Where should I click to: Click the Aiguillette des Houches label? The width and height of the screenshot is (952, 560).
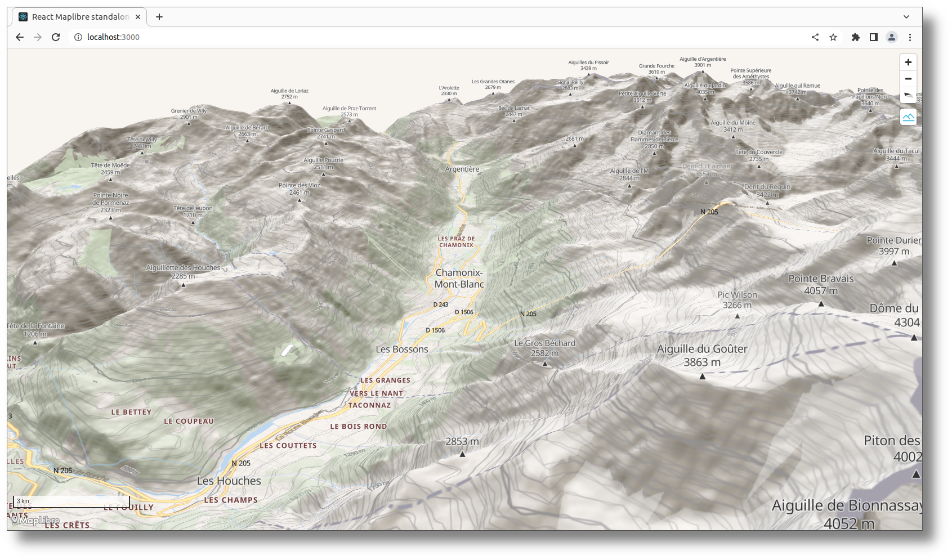pyautogui.click(x=183, y=272)
